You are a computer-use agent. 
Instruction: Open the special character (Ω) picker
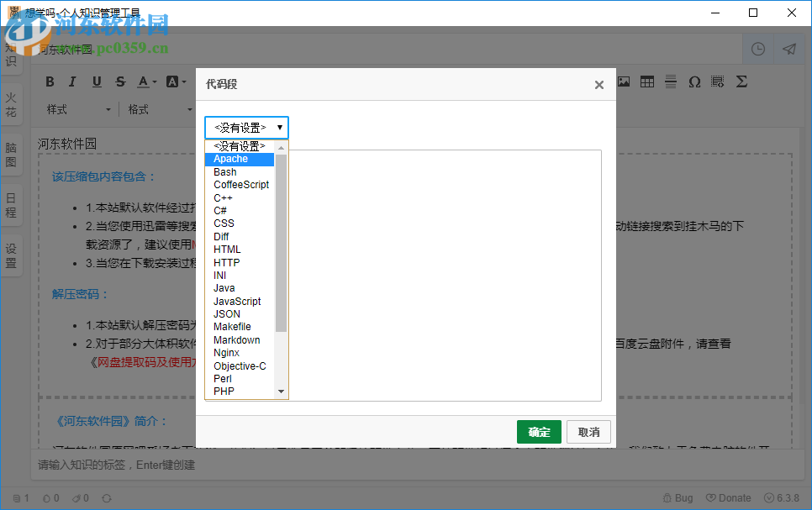pos(693,81)
